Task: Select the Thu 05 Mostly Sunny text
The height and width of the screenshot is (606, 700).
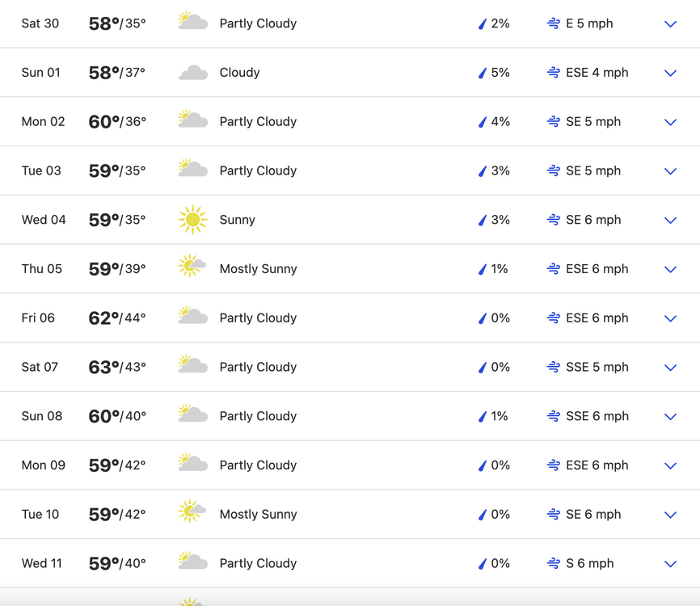Action: pyautogui.click(x=258, y=268)
